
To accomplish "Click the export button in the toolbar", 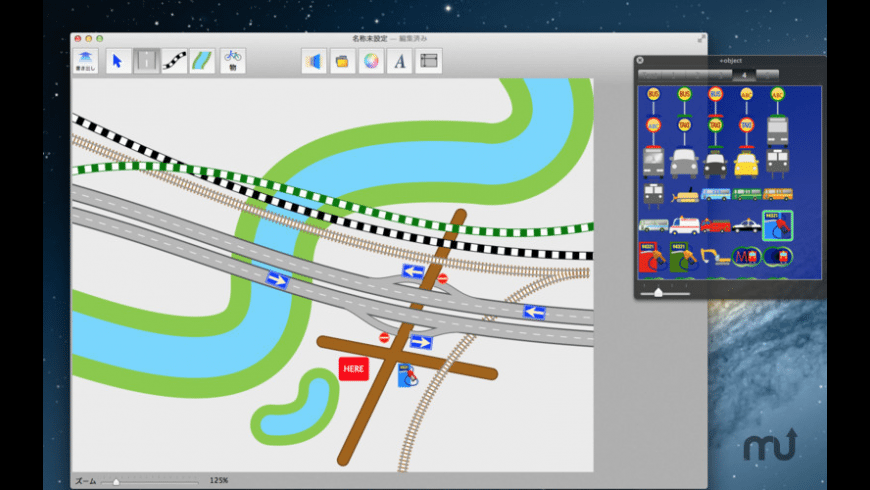I will point(85,61).
